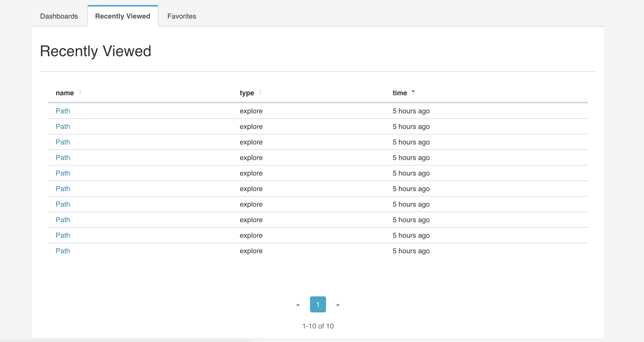This screenshot has height=342, width=644.
Task: Sort table by the time header
Action: click(400, 93)
